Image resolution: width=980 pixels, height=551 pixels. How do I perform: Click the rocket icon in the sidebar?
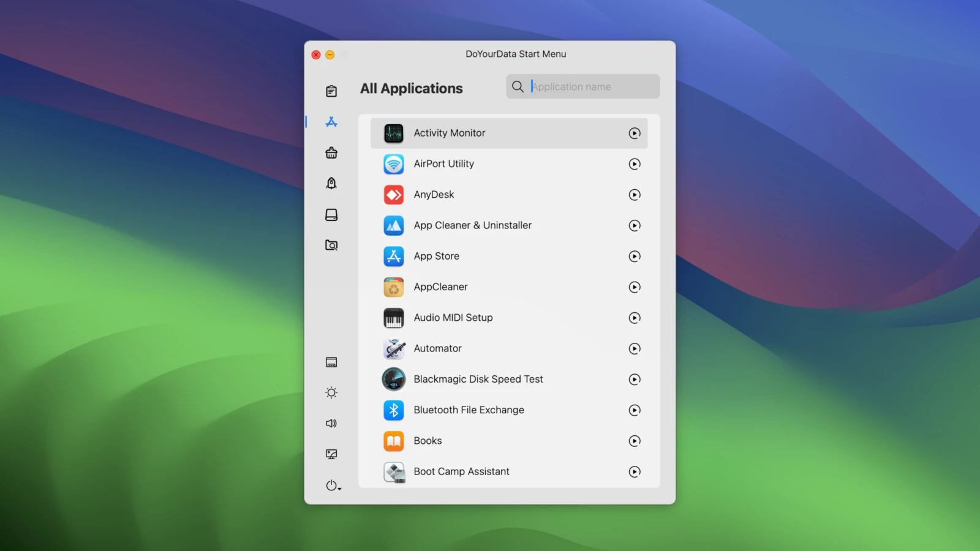[x=331, y=184]
